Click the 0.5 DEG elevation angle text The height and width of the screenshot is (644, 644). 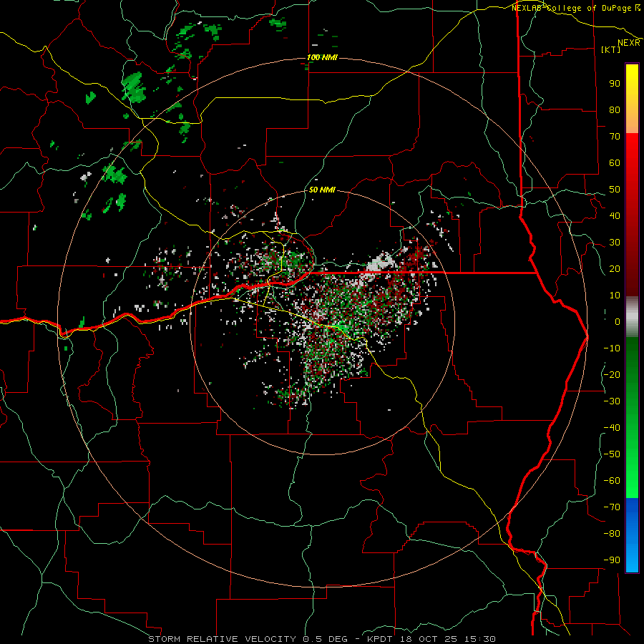click(326, 639)
